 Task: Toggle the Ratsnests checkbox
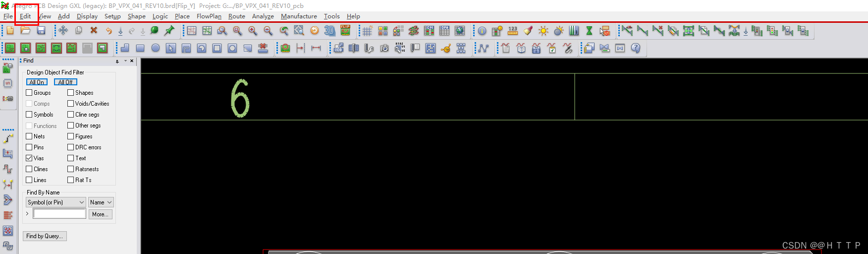[71, 169]
